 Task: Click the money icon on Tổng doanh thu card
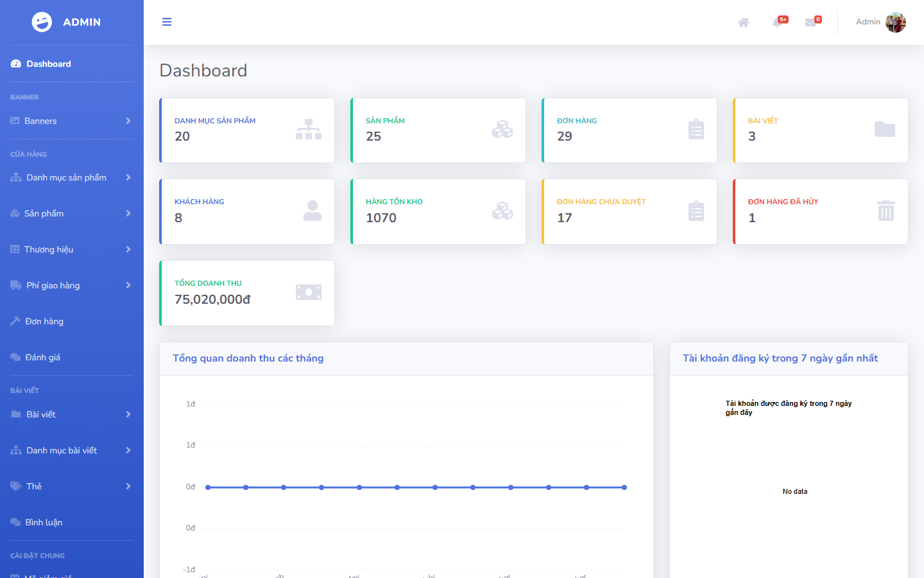309,292
